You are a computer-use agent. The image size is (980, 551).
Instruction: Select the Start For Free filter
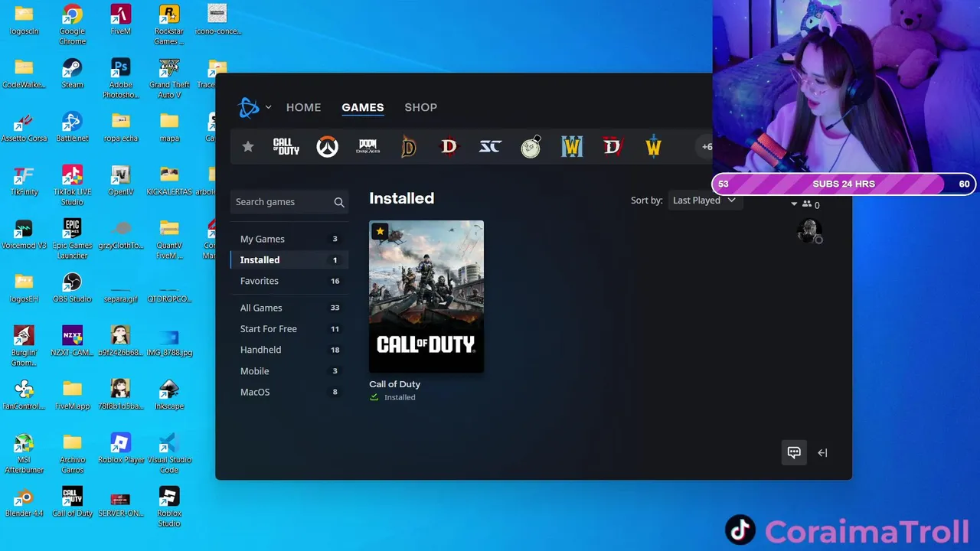(289, 329)
